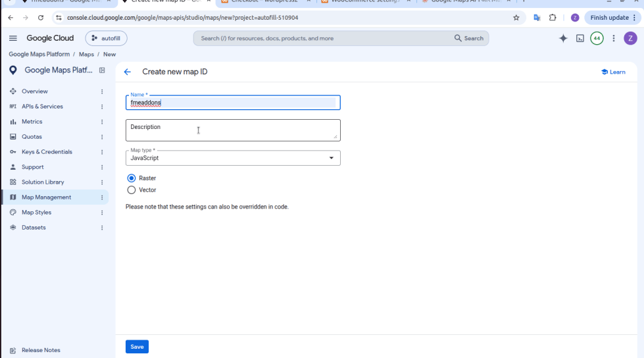Click the Description text area

point(233,130)
